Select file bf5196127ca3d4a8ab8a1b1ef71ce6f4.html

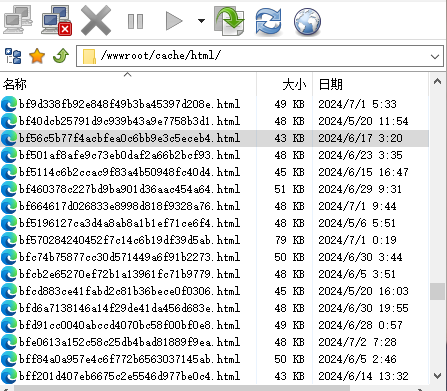(129, 223)
